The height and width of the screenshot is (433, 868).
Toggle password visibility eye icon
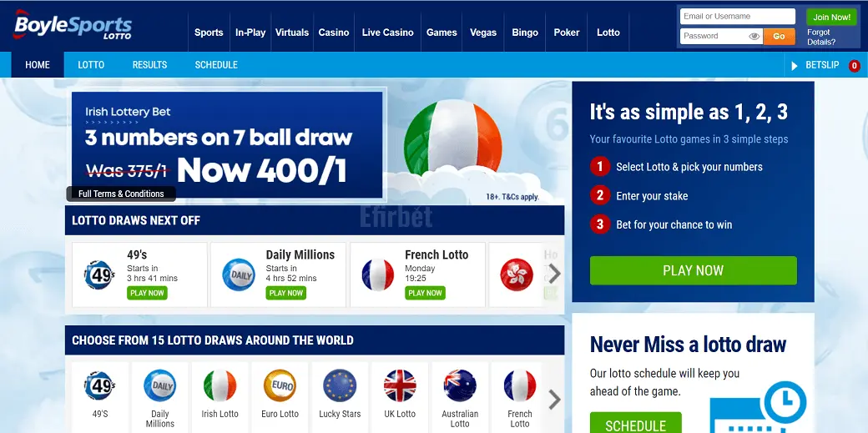point(754,37)
